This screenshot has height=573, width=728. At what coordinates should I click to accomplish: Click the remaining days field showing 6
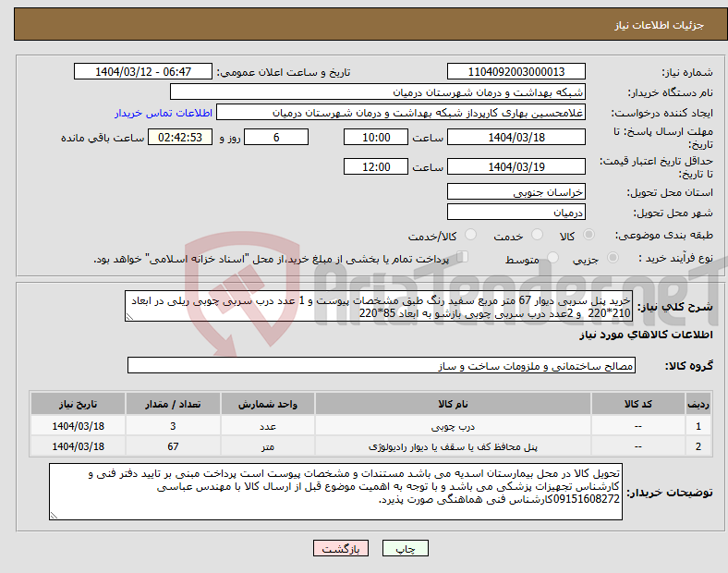pyautogui.click(x=276, y=137)
